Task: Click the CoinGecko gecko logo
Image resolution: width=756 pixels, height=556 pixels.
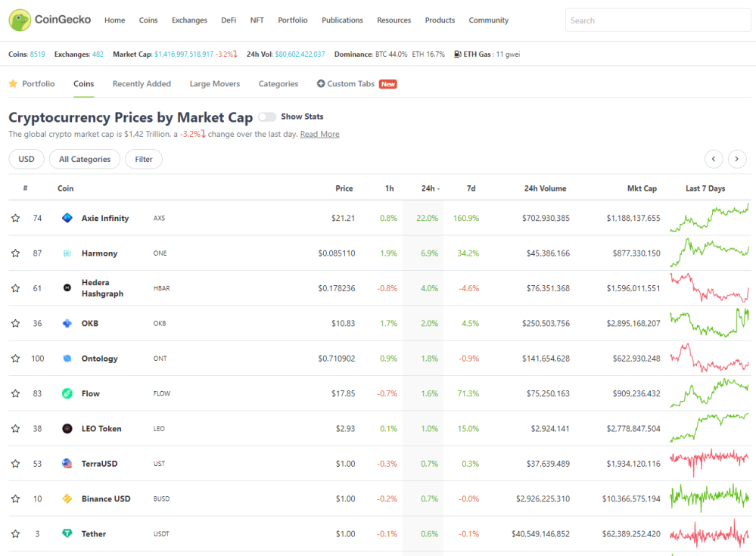Action: click(20, 20)
